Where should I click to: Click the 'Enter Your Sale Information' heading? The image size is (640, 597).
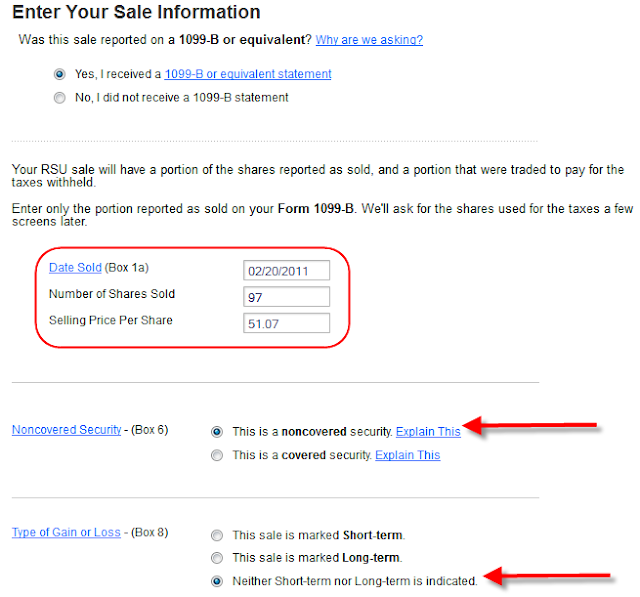[x=136, y=12]
